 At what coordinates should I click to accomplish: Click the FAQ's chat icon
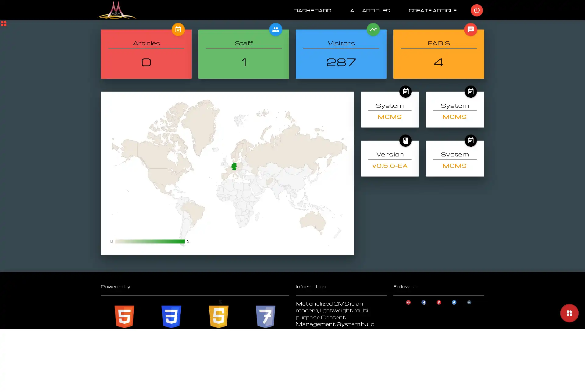471,29
